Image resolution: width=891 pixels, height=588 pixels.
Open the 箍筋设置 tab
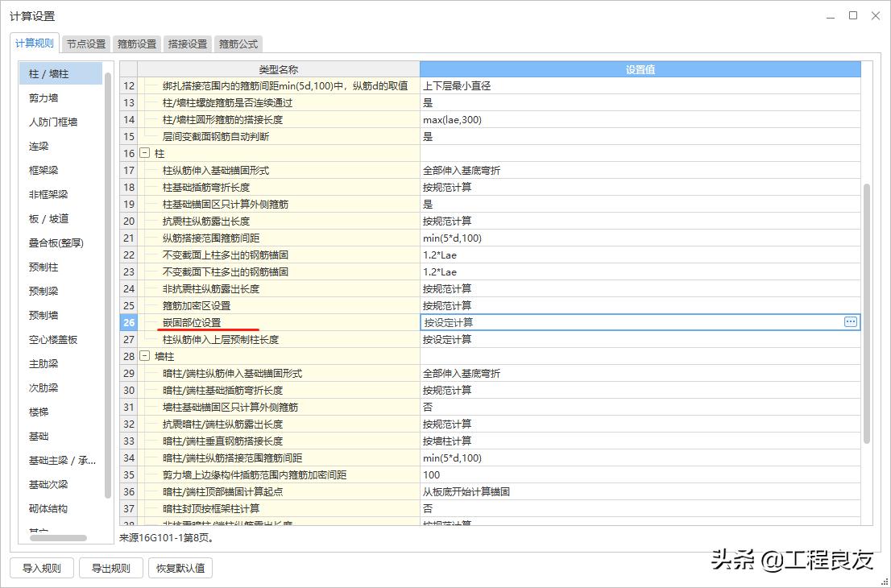(x=135, y=43)
